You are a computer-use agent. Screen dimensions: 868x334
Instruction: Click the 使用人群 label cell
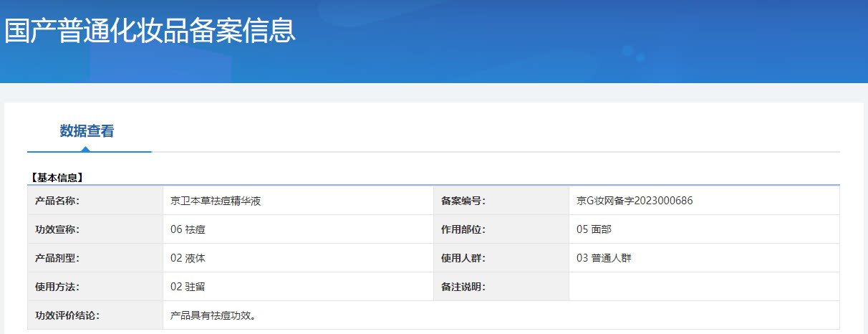pos(463,258)
